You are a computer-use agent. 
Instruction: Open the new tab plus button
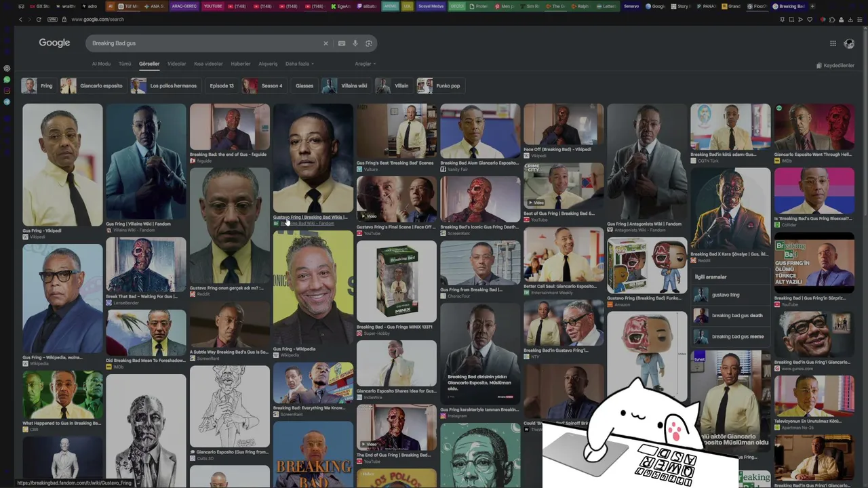812,6
